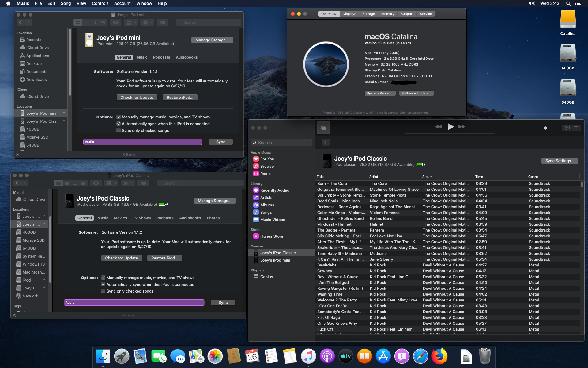
Task: Click Check for Update for iPod mini
Action: coord(137,98)
